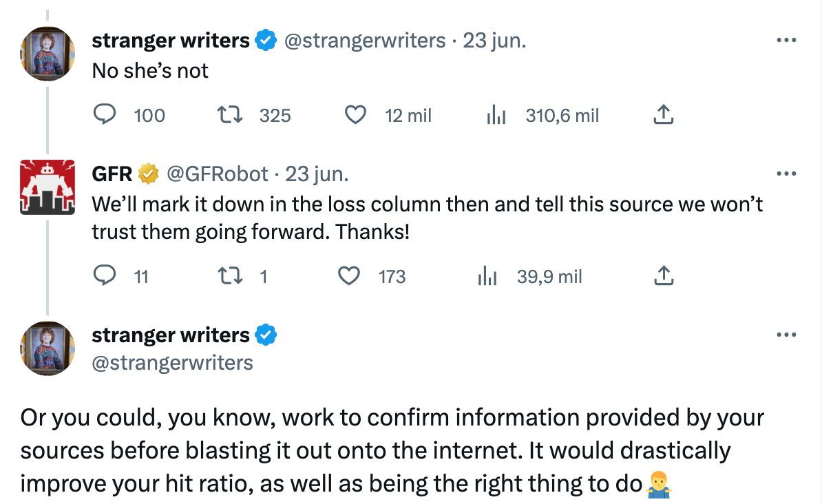Open more options menu on GFR tweet
This screenshot has height=504, width=822.
(x=786, y=174)
